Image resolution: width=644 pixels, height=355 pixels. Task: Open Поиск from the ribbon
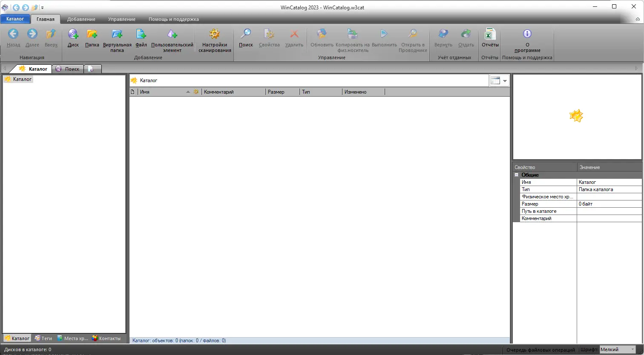pos(246,37)
